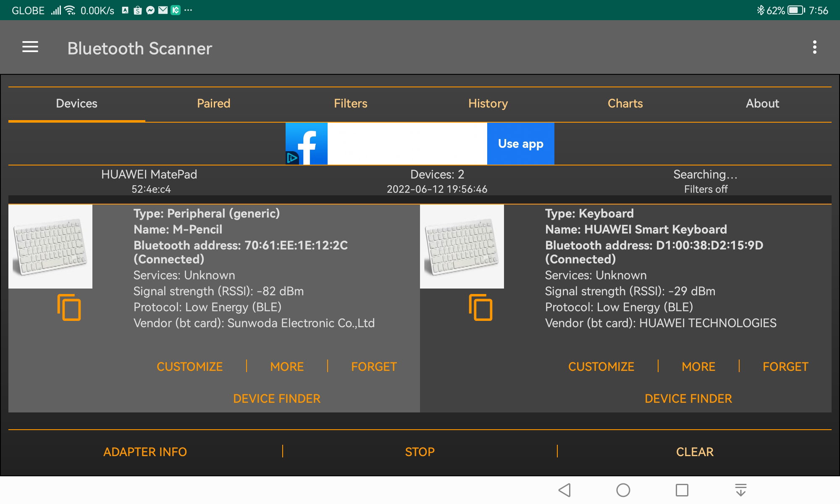Tap the Searching… status text
840x504 pixels.
[706, 174]
